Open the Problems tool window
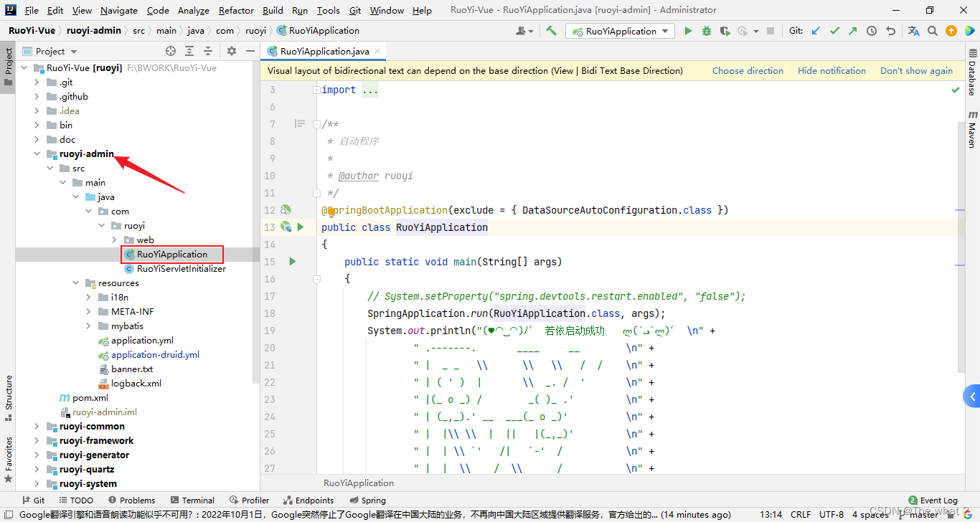The image size is (980, 522). click(131, 500)
